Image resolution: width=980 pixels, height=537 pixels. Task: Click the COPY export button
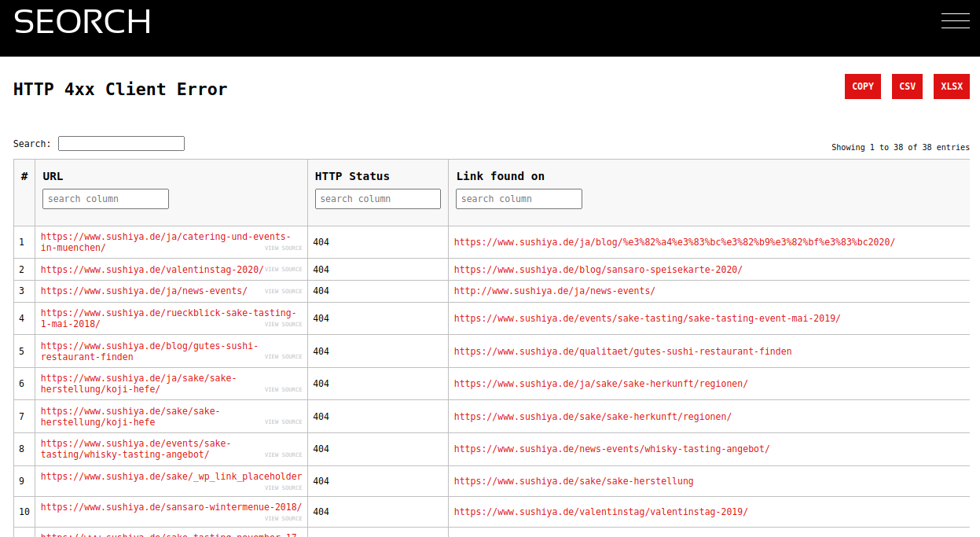pyautogui.click(x=863, y=86)
